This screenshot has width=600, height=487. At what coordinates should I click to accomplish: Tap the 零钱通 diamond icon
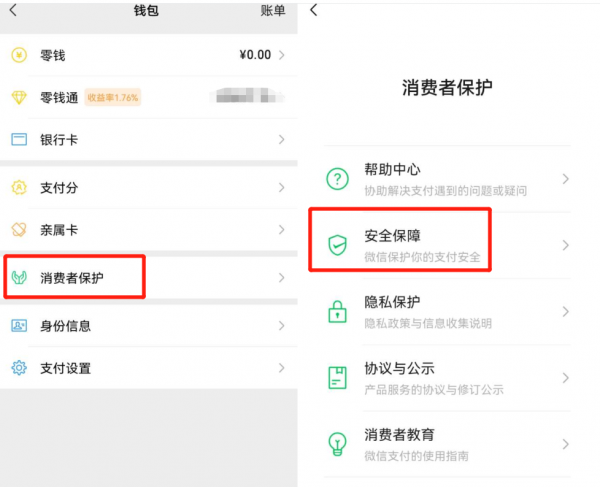coord(18,98)
